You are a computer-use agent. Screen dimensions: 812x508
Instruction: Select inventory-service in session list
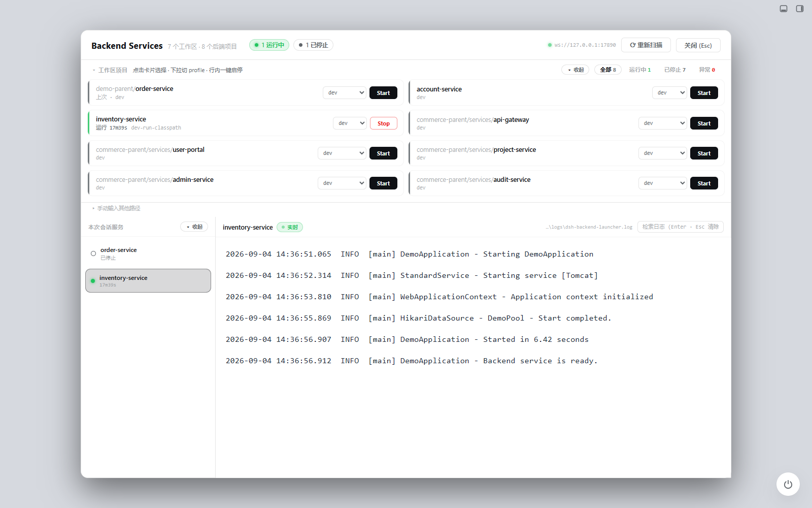148,280
